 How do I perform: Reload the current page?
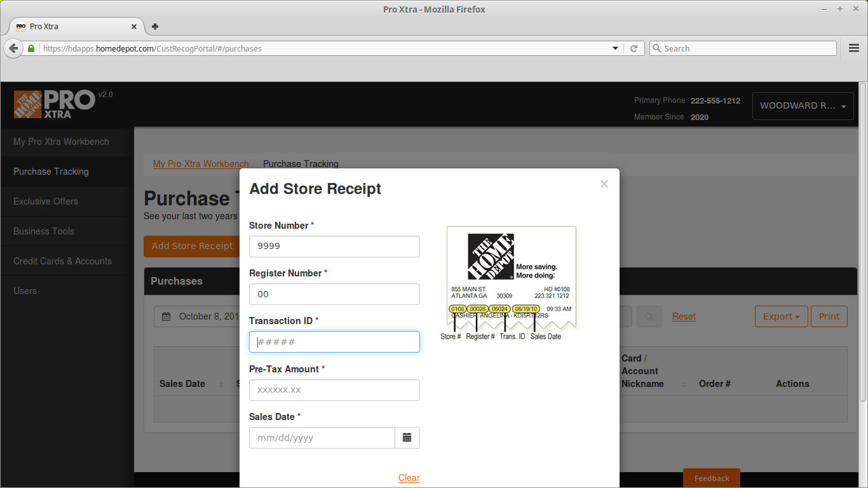click(634, 48)
